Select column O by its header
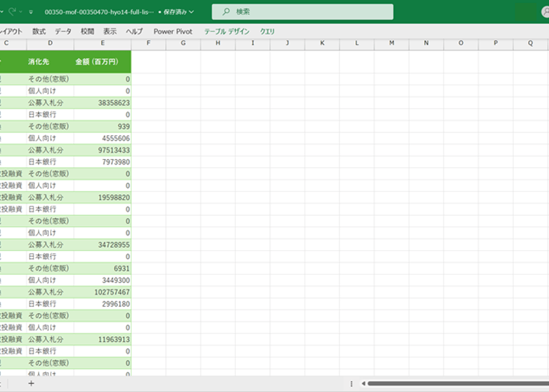The image size is (549, 392). pos(461,43)
